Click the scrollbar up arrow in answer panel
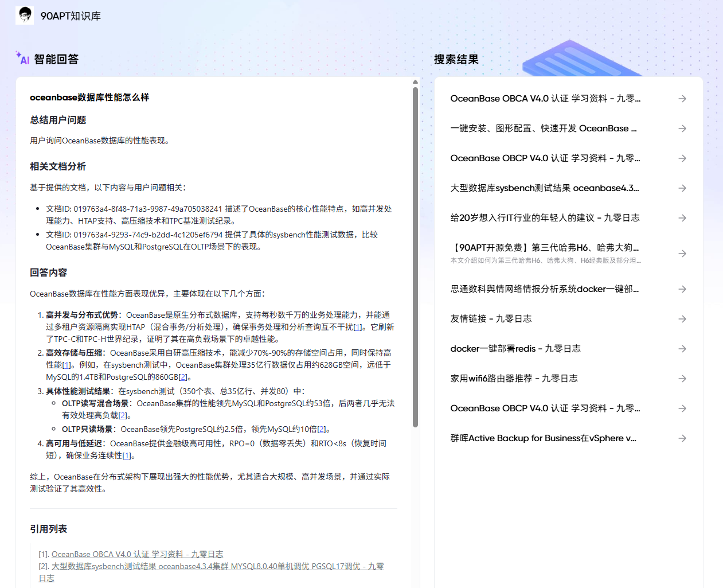 click(x=415, y=82)
